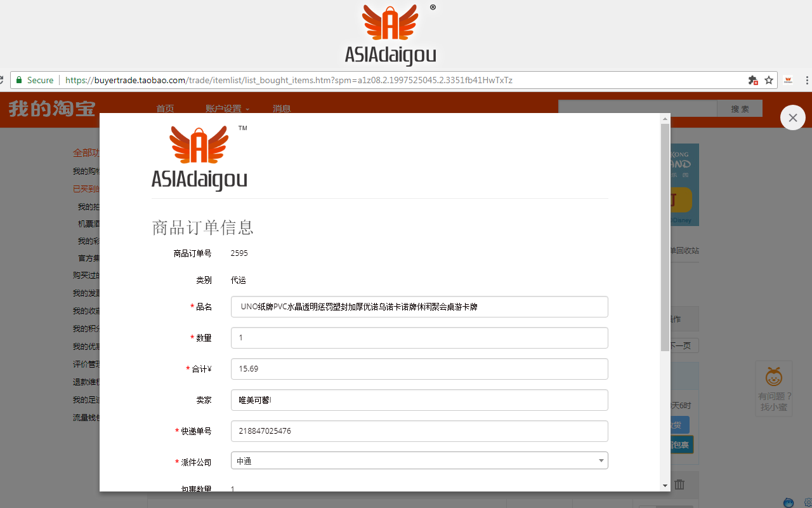The image size is (812, 508).
Task: Click the 卖家 seller field
Action: pos(419,400)
